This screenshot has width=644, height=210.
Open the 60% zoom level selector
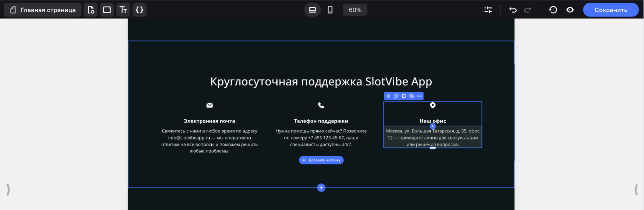[x=355, y=10]
